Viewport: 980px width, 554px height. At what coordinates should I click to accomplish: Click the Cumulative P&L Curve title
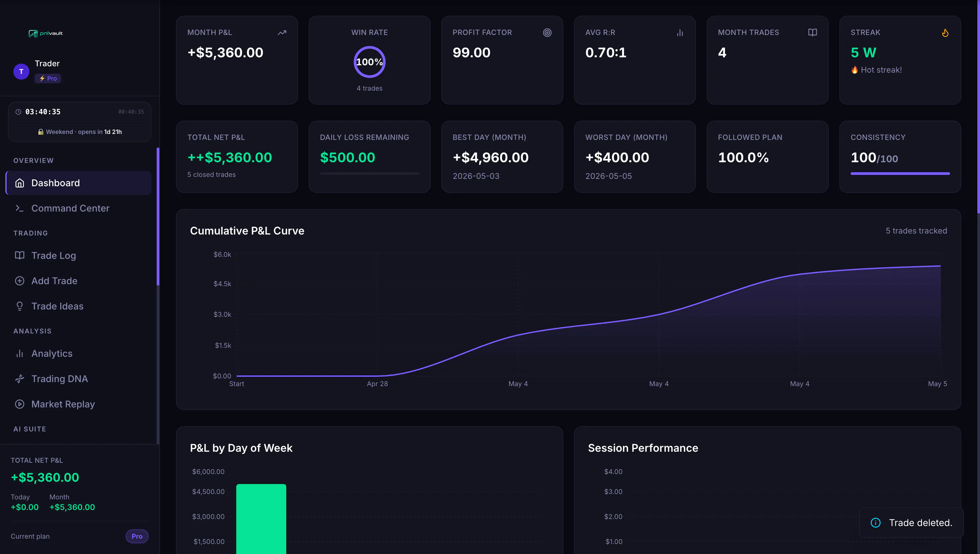[247, 231]
